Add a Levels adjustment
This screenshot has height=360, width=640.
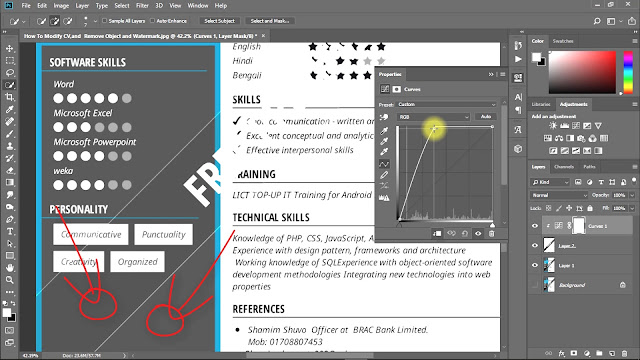point(564,126)
